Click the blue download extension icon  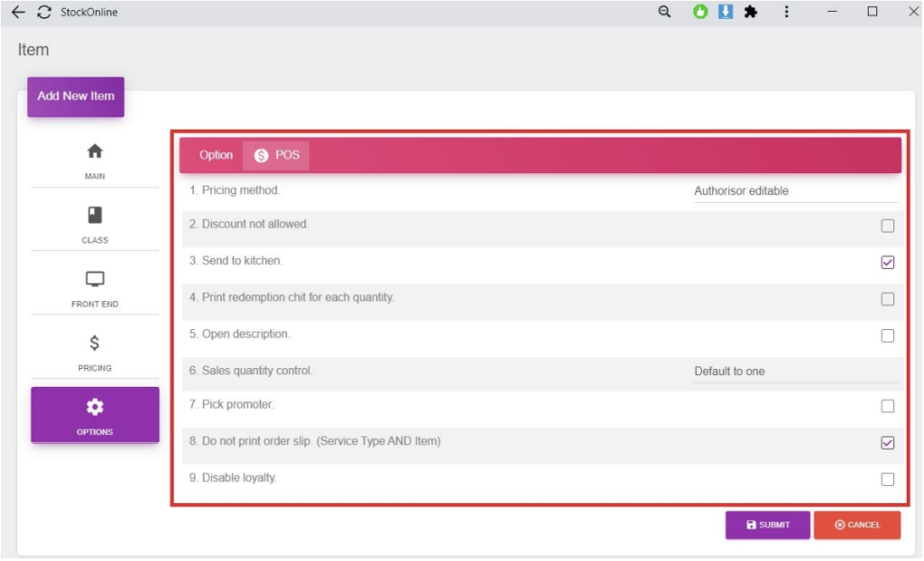click(x=725, y=12)
